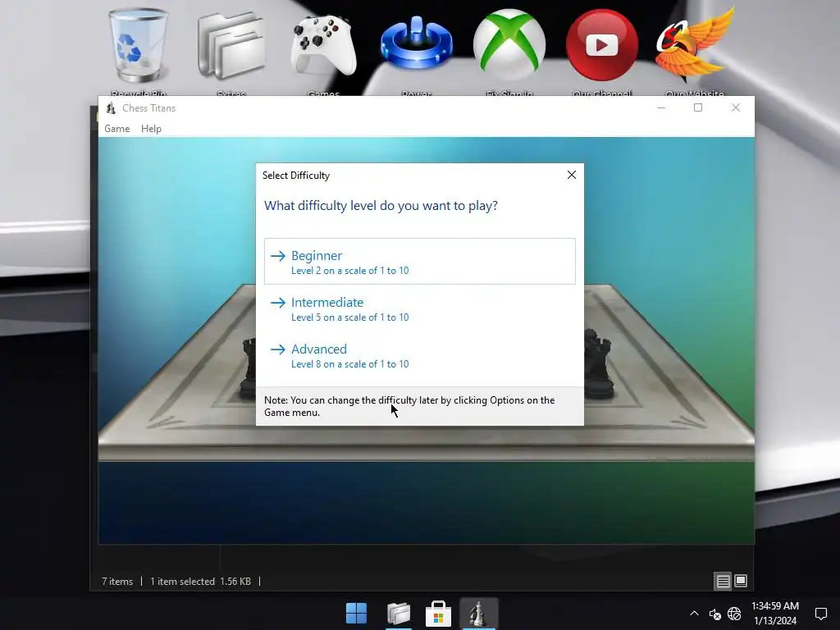Open the notification center icon
Viewport: 840px width, 630px height.
click(820, 614)
